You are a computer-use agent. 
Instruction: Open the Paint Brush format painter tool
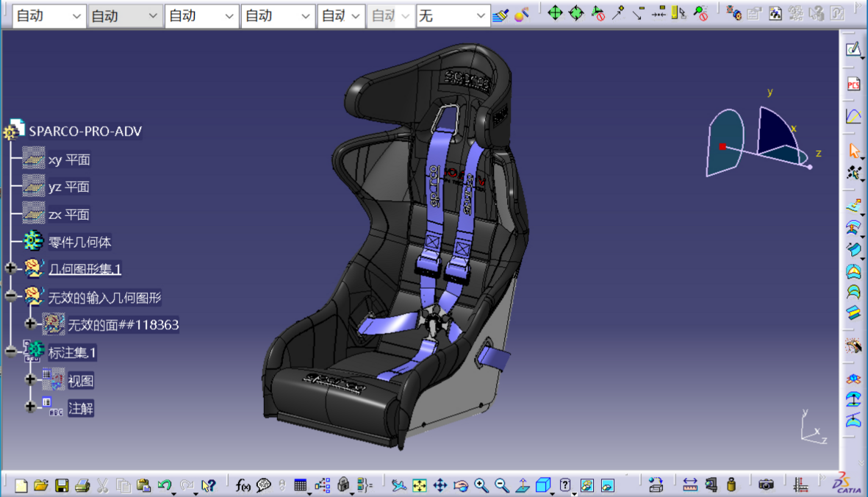[501, 15]
